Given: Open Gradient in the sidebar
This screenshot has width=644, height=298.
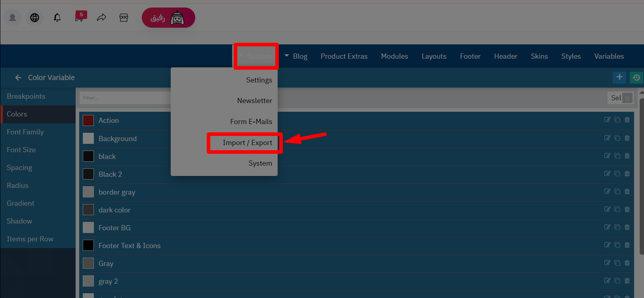Looking at the screenshot, I should [x=38, y=203].
